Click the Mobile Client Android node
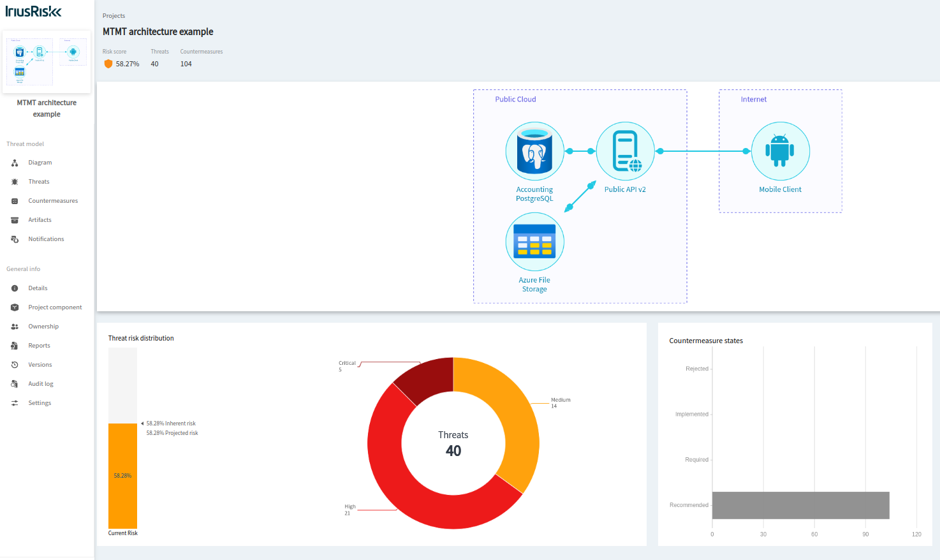Image resolution: width=940 pixels, height=560 pixels. click(x=780, y=151)
